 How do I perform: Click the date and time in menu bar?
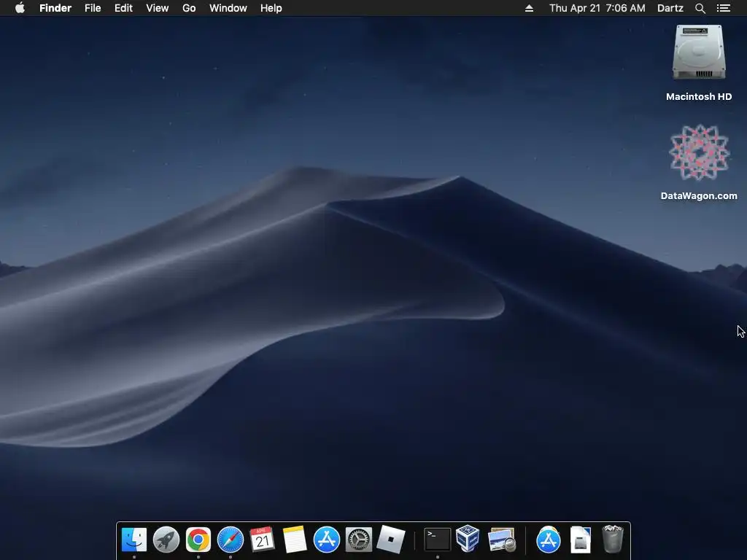[x=597, y=8]
